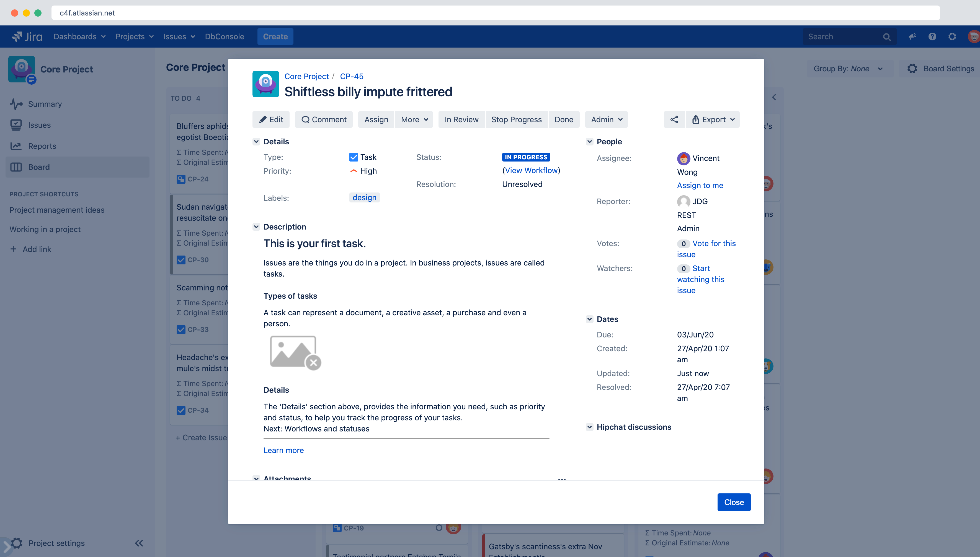Move issue to In Review status
The image size is (980, 557).
[x=461, y=119]
